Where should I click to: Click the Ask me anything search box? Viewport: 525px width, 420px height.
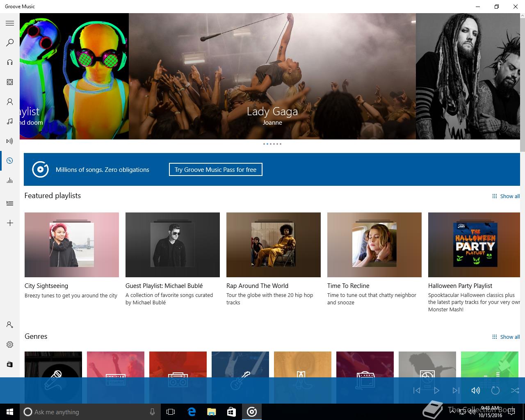coord(90,412)
